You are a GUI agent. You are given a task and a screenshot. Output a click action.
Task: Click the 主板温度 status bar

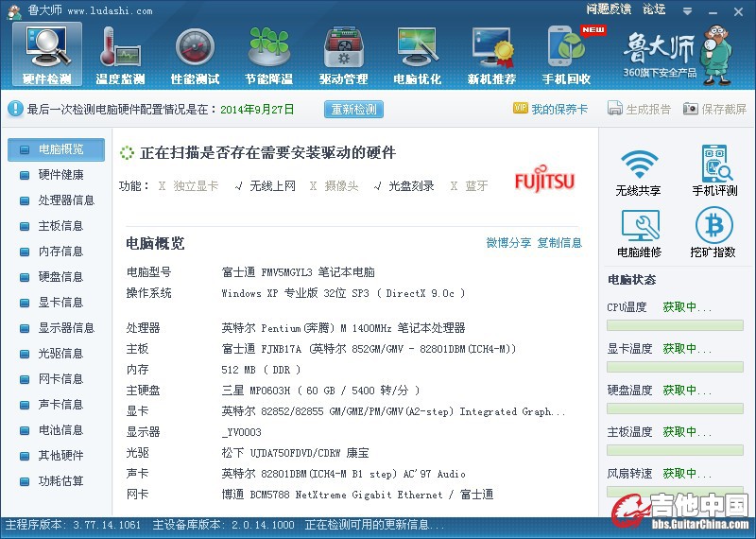click(x=675, y=451)
